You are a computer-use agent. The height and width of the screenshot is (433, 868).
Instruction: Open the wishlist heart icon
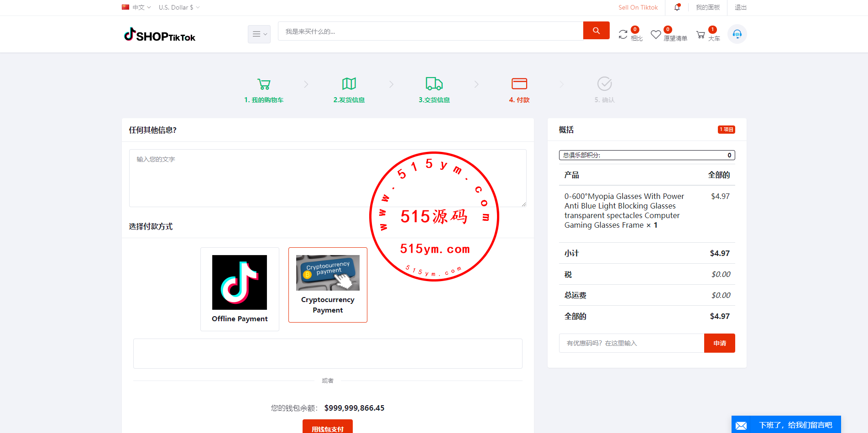[656, 35]
